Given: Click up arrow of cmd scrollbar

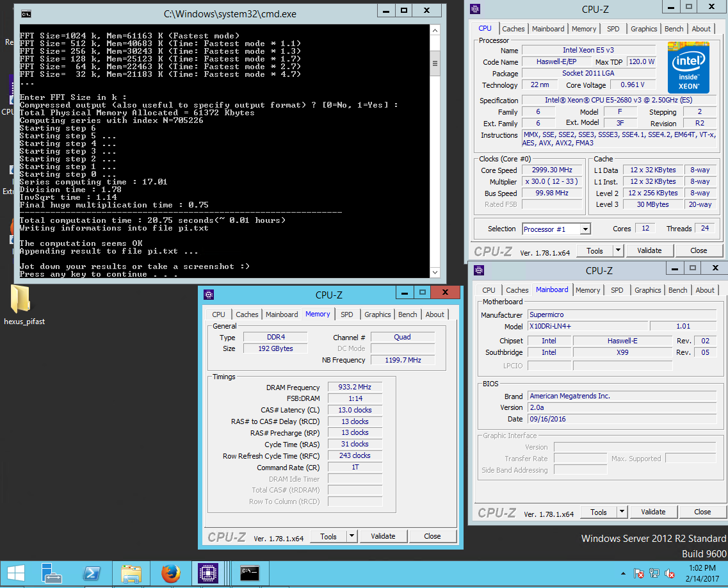Looking at the screenshot, I should [435, 31].
